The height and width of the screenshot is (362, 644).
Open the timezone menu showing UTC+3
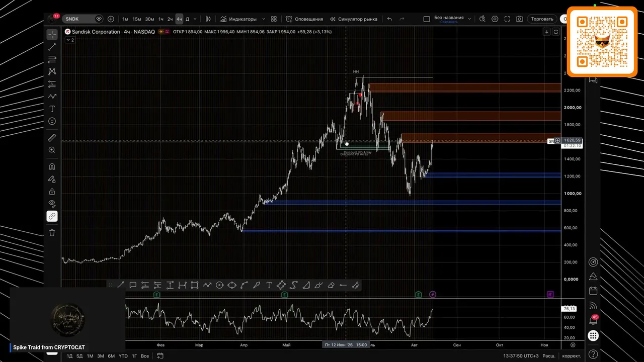click(x=521, y=356)
